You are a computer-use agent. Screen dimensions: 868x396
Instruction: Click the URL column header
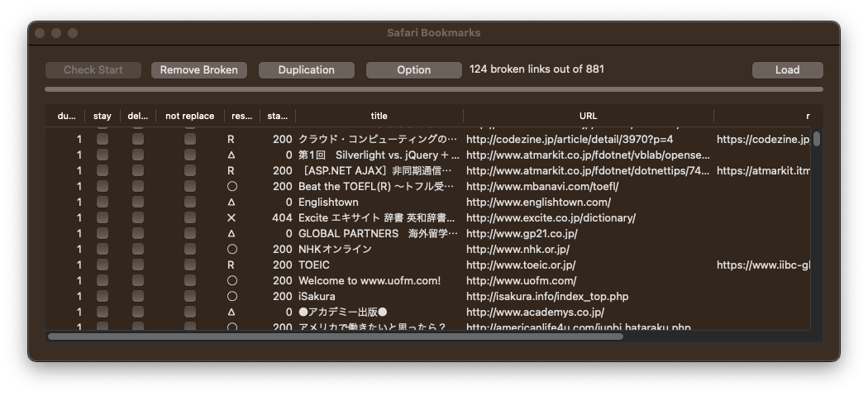tap(588, 116)
